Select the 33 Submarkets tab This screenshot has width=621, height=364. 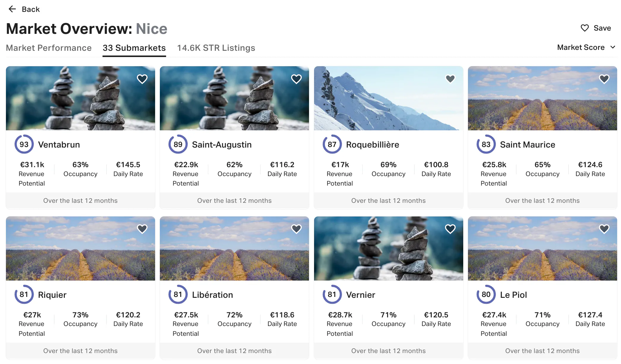[134, 48]
